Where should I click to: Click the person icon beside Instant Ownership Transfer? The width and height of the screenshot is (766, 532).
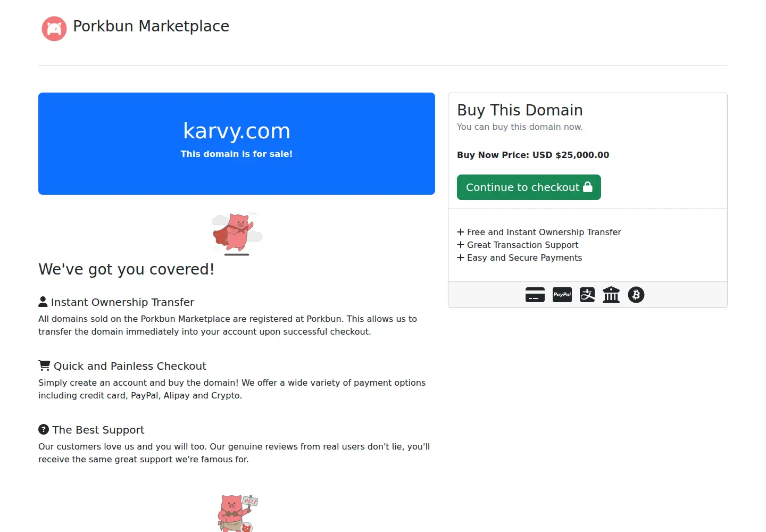tap(43, 302)
